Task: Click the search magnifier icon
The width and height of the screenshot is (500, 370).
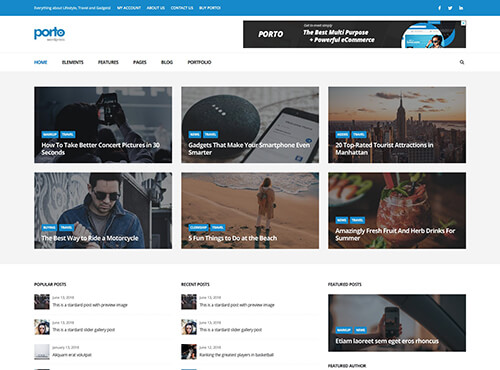Action: coord(462,62)
